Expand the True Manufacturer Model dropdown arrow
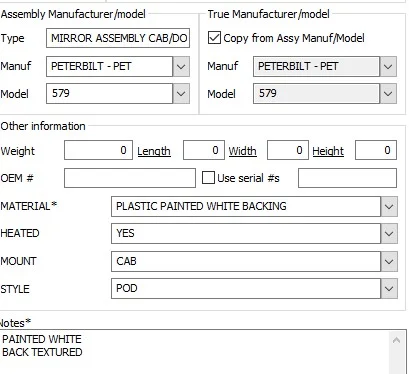Viewport: 409px width, 374px height. tap(388, 93)
